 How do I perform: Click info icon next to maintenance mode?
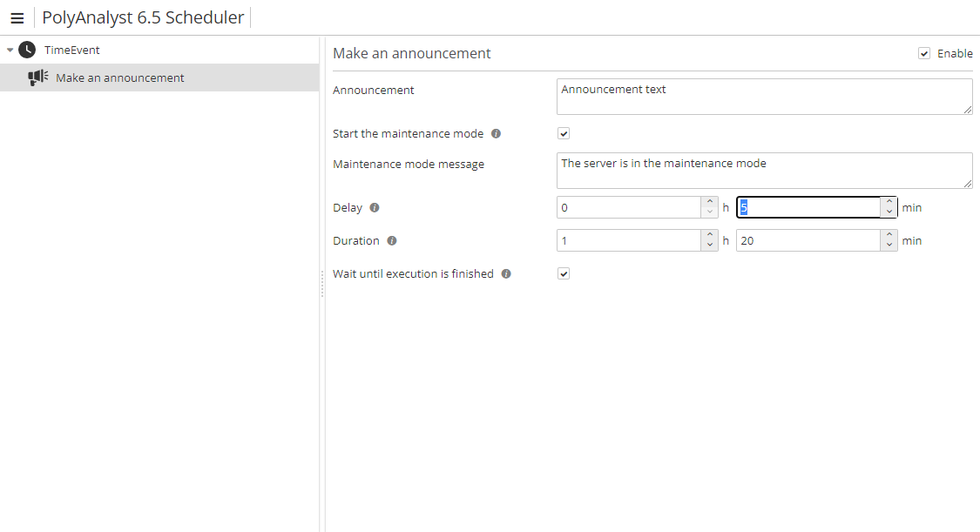coord(496,134)
